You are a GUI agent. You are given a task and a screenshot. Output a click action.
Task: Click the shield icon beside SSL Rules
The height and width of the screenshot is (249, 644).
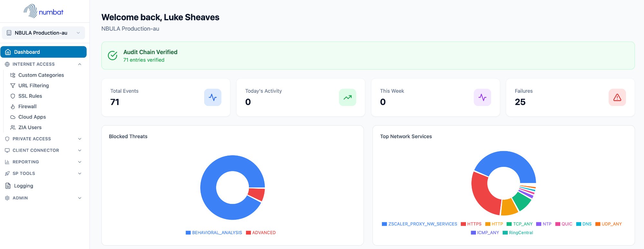[13, 96]
